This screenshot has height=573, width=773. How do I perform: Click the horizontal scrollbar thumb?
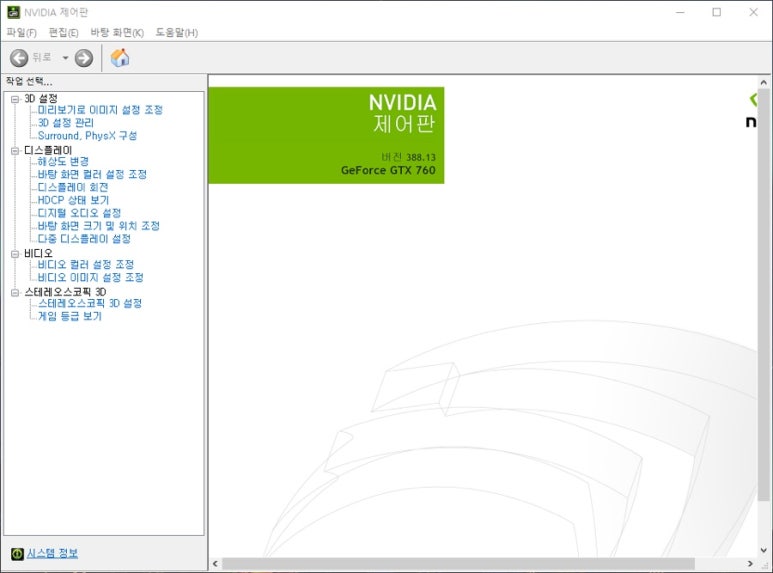point(458,563)
